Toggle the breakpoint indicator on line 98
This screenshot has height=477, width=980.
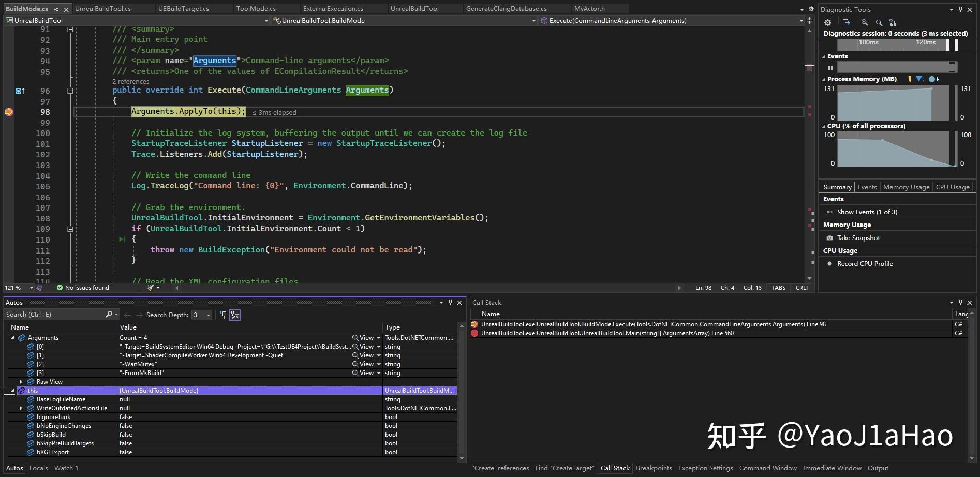tap(8, 111)
